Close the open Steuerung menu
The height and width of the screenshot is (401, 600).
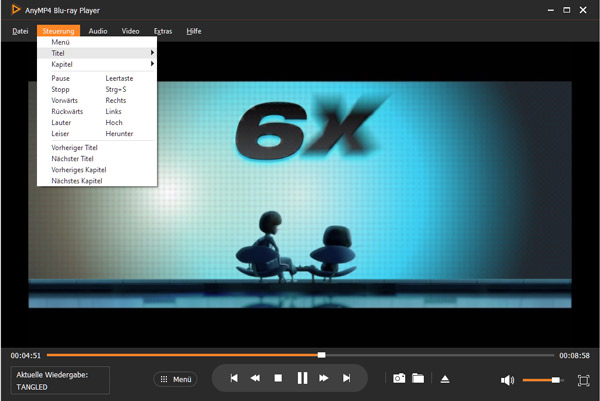tap(59, 31)
